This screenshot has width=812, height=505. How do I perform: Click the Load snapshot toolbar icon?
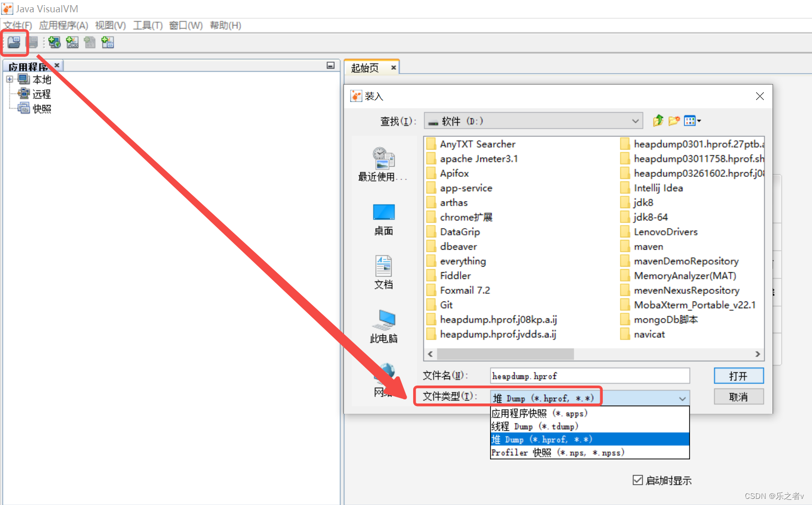tap(14, 43)
